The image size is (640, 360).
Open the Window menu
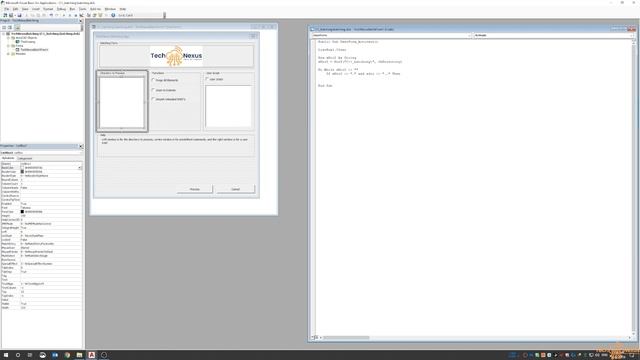click(x=110, y=9)
